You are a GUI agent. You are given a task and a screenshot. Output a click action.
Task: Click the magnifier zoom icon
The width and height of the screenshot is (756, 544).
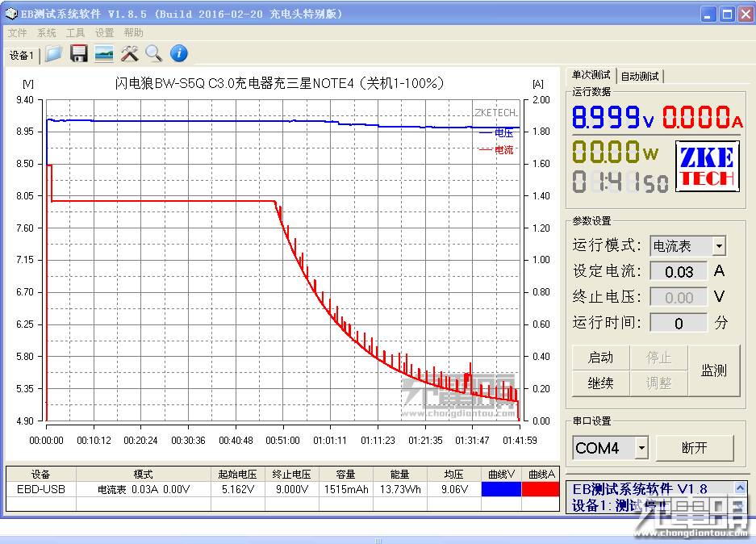point(154,53)
